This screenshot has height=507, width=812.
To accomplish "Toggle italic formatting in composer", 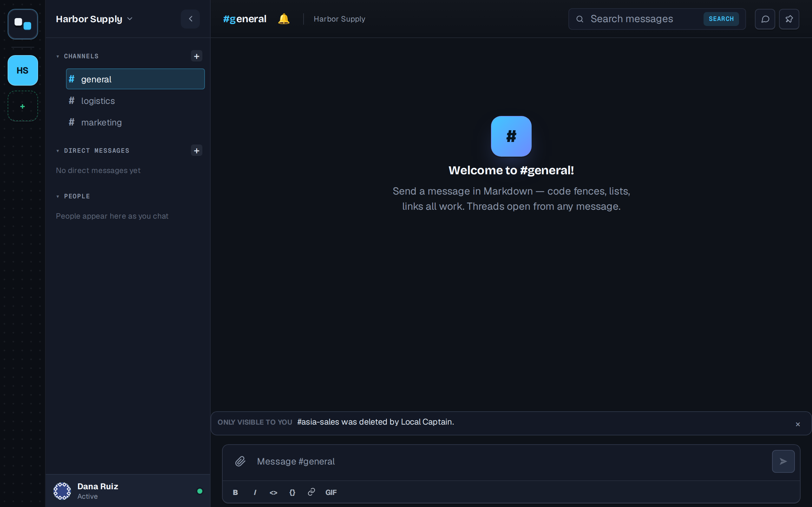I will pos(255,492).
